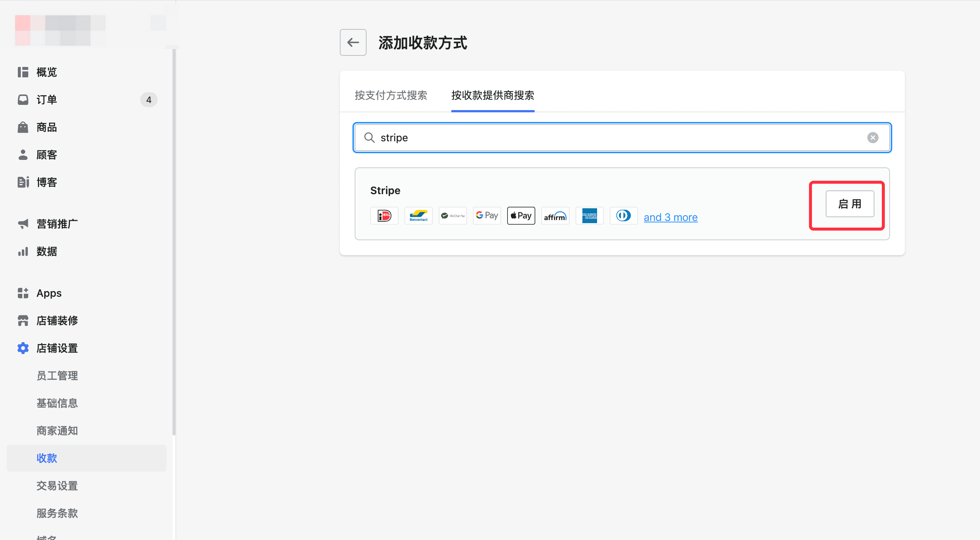The width and height of the screenshot is (980, 540).
Task: Open Apps in the sidebar
Action: tap(49, 293)
